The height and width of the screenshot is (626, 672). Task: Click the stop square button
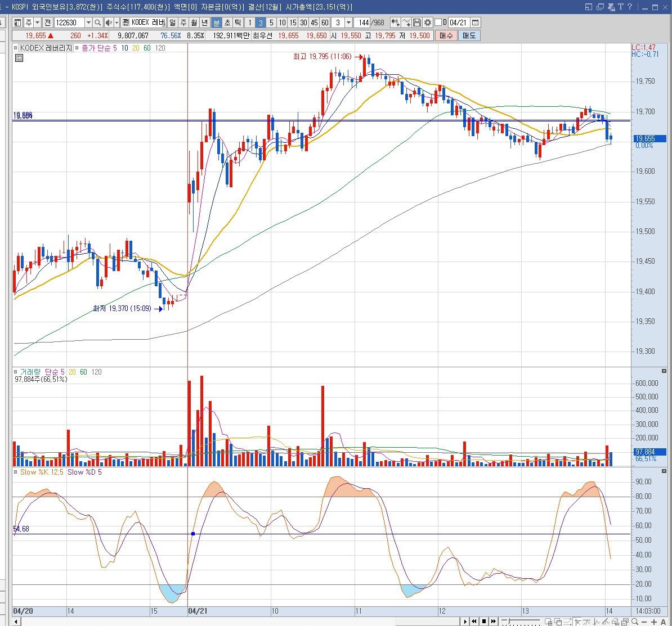[x=484, y=622]
